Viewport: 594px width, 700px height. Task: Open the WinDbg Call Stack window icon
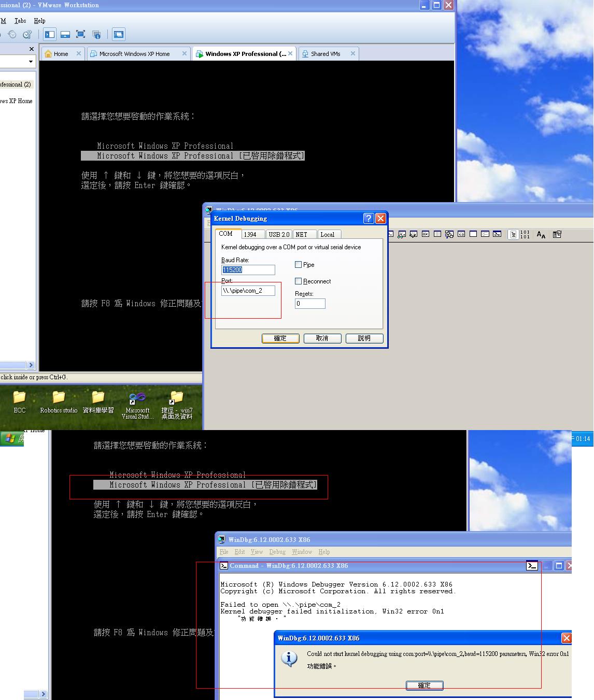tap(449, 234)
